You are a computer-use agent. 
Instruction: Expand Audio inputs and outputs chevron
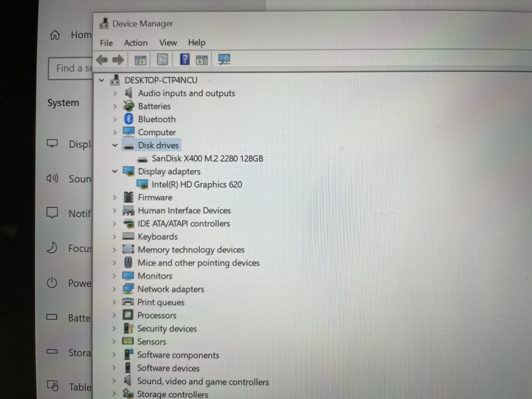pos(115,93)
